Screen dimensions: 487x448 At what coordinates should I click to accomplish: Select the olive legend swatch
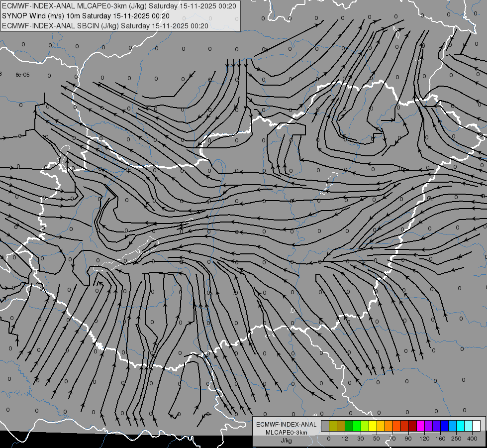pos(333,426)
